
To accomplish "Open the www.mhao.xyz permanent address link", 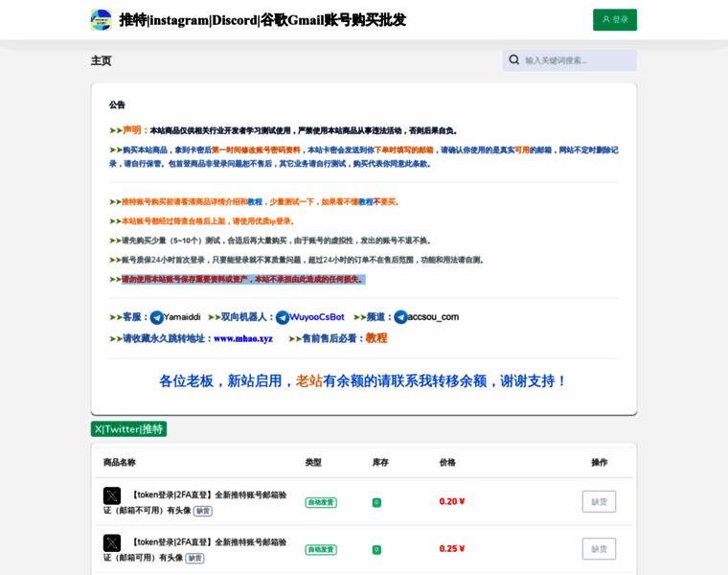I will click(x=242, y=338).
